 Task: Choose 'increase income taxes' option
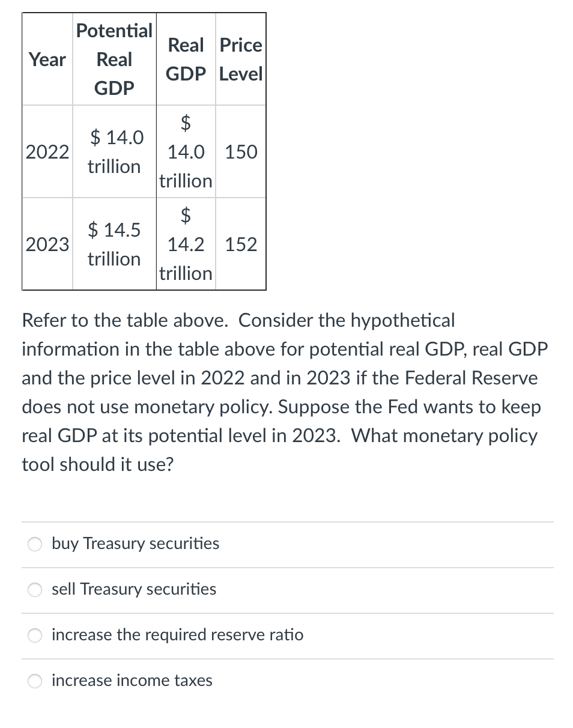(x=34, y=681)
